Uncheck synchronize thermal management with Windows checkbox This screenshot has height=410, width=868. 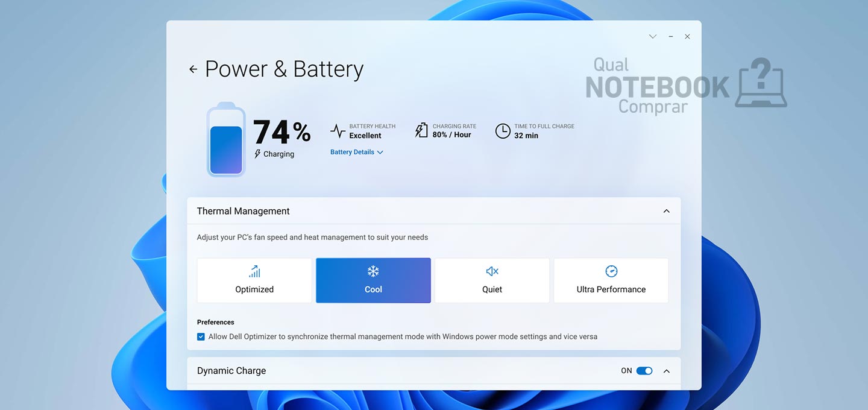(x=201, y=337)
